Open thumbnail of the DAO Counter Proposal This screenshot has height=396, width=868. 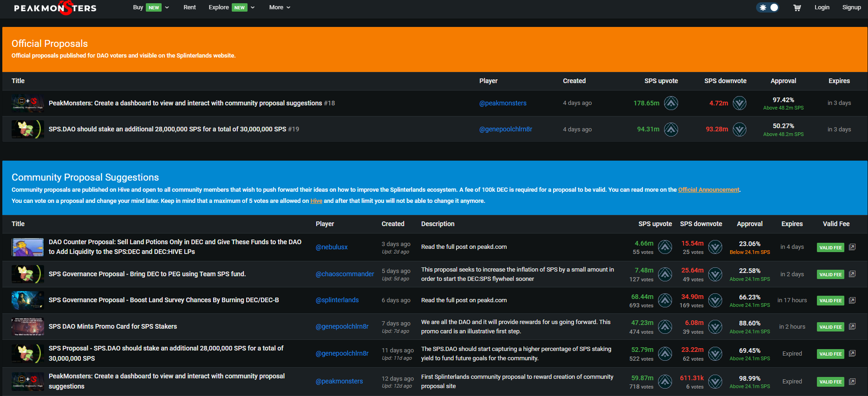[28, 247]
